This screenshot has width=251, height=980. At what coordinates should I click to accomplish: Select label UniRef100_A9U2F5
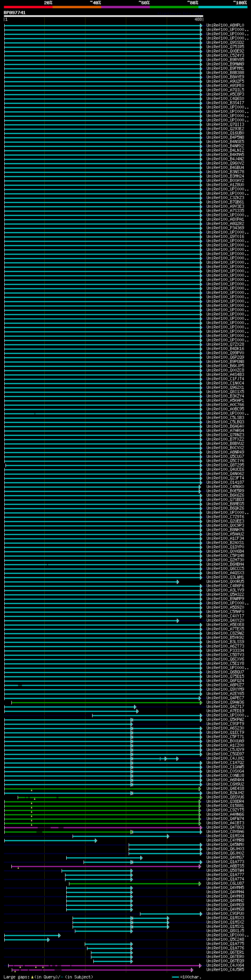tap(225, 82)
